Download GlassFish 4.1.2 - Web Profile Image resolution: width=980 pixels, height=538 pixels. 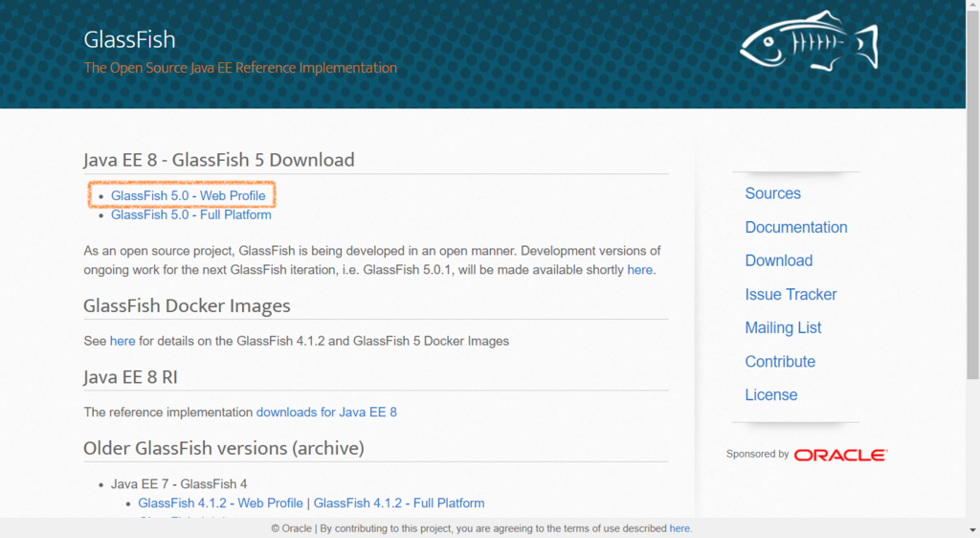221,503
